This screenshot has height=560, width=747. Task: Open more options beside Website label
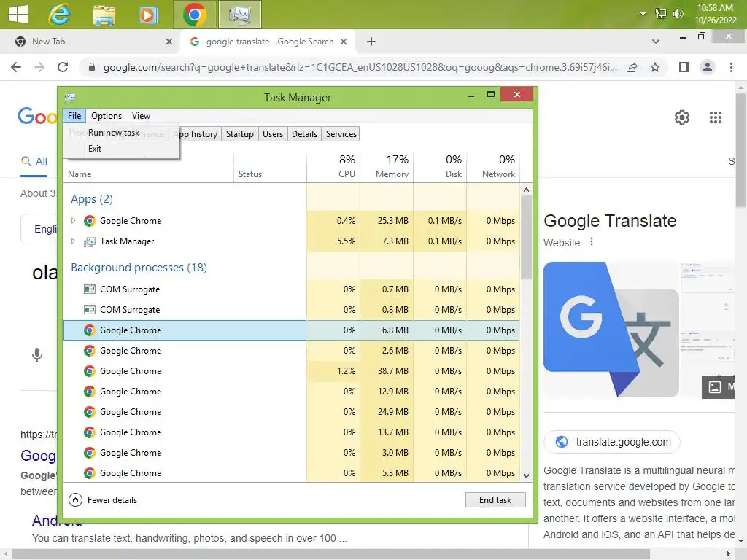(591, 242)
